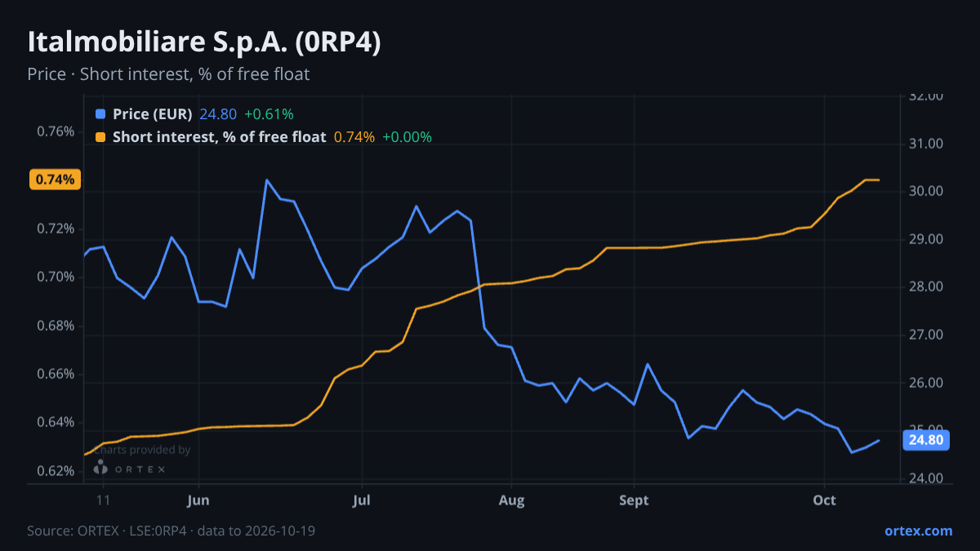Click the 0.68% left axis label
980x551 pixels.
click(x=56, y=326)
